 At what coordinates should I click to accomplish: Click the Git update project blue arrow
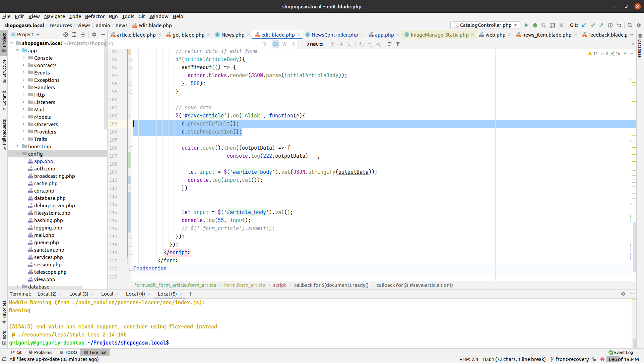click(x=584, y=25)
